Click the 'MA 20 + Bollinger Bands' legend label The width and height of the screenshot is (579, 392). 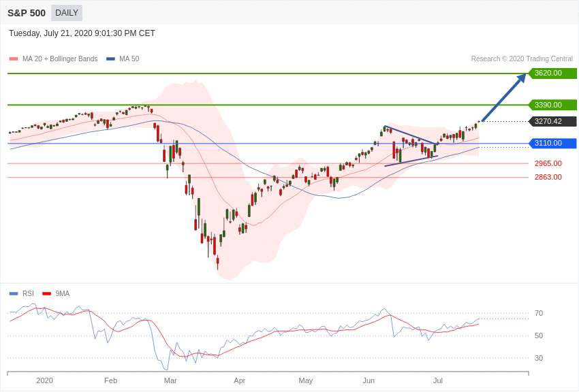click(60, 59)
